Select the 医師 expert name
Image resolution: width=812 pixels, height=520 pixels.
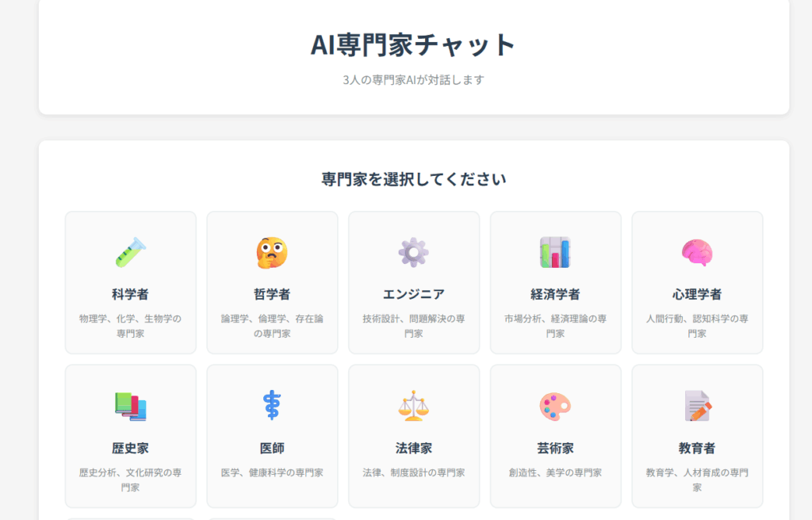[x=272, y=448]
